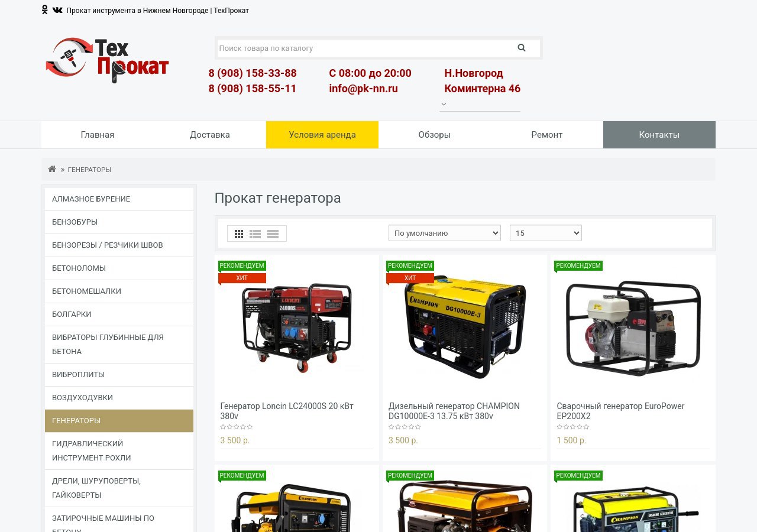This screenshot has width=757, height=532.
Task: Call phone number 8 (908) 158-33-88
Action: pos(253,73)
